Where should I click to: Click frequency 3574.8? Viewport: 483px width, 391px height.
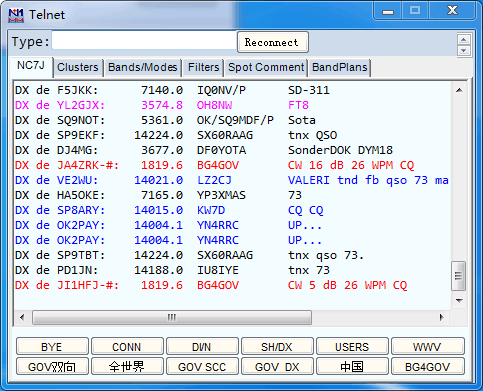click(162, 105)
